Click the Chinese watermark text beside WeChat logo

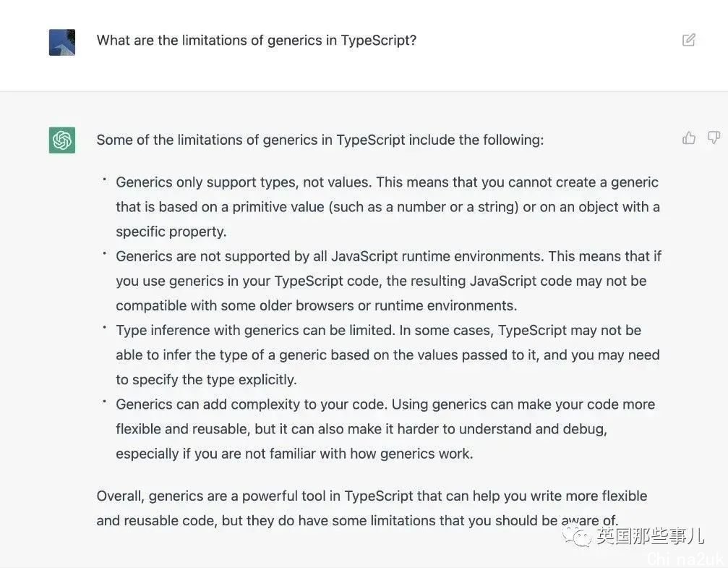point(651,536)
